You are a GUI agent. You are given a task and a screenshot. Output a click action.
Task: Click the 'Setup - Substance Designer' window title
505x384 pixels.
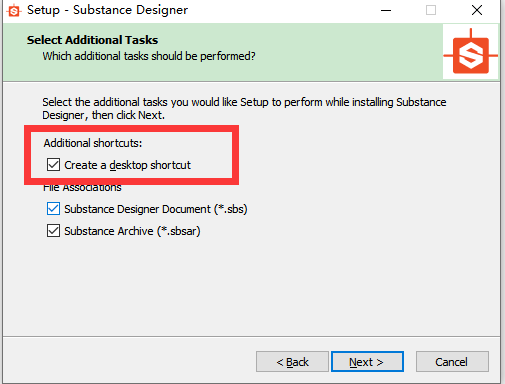(x=107, y=10)
